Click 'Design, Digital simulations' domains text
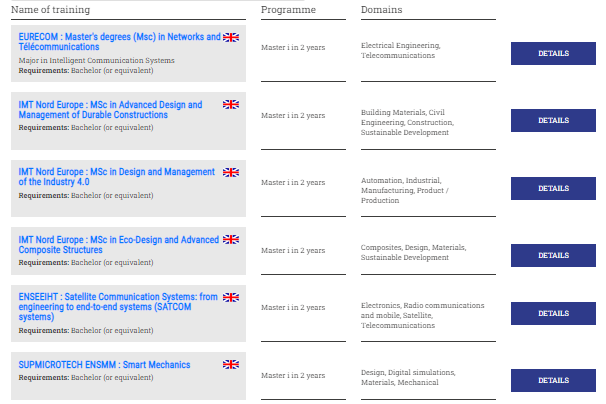The image size is (606, 404). (408, 377)
